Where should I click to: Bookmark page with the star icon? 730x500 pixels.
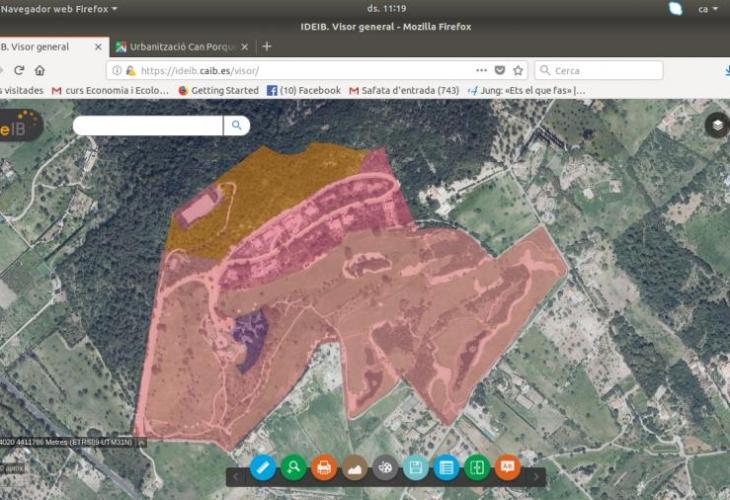(518, 71)
